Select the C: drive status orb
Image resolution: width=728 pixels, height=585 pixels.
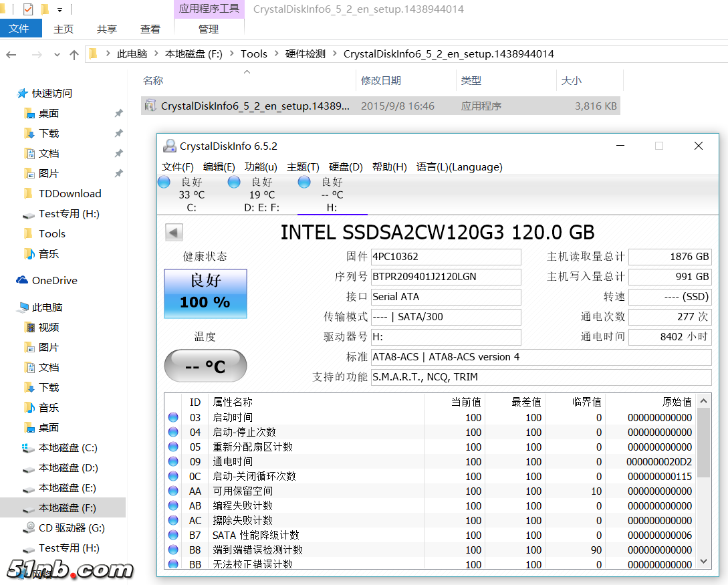click(x=164, y=182)
